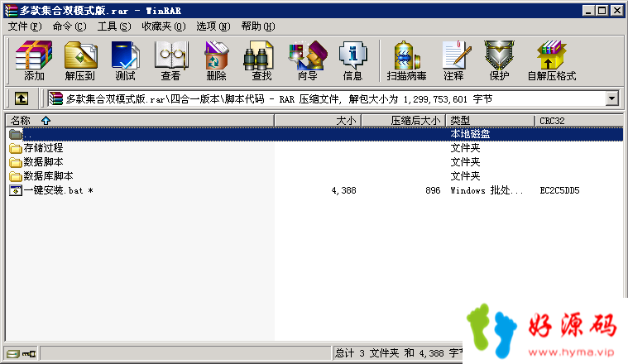Open the 命令(C) menu
Image resolution: width=628 pixels, height=364 pixels.
(70, 26)
